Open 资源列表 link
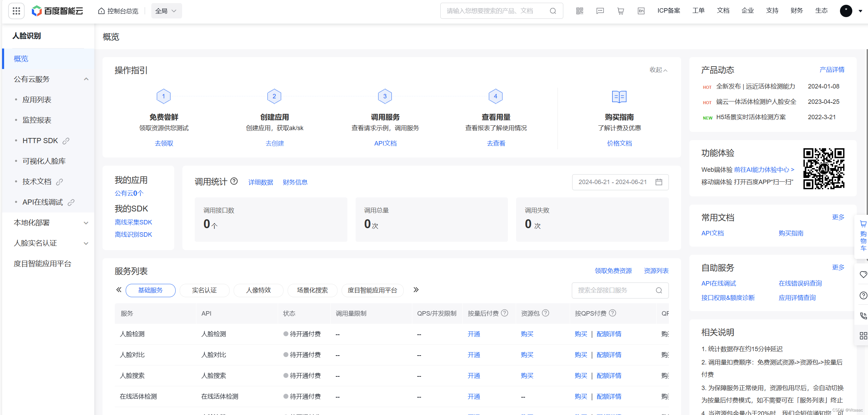This screenshot has height=415, width=868. [x=656, y=271]
